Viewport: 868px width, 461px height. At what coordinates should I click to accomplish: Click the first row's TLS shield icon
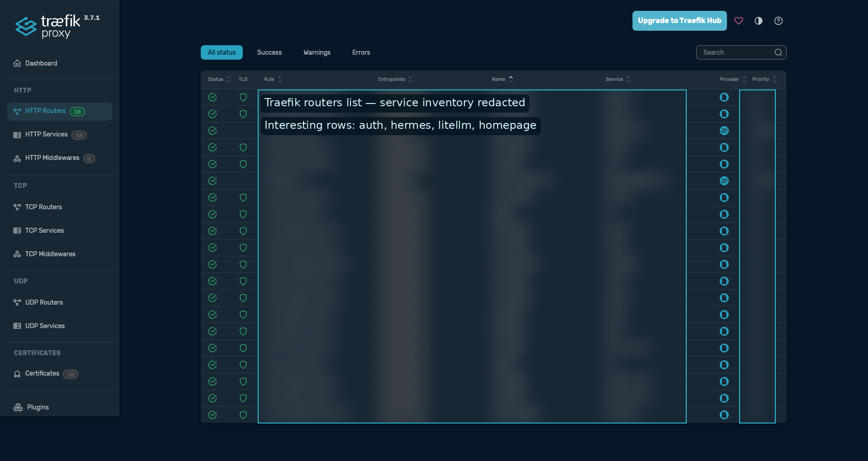(x=243, y=97)
